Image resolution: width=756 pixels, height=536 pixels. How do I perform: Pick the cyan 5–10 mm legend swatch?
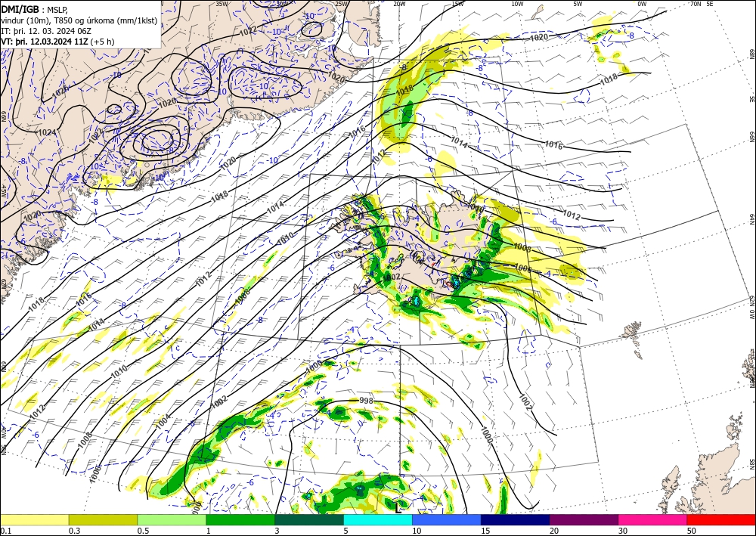[378, 519]
